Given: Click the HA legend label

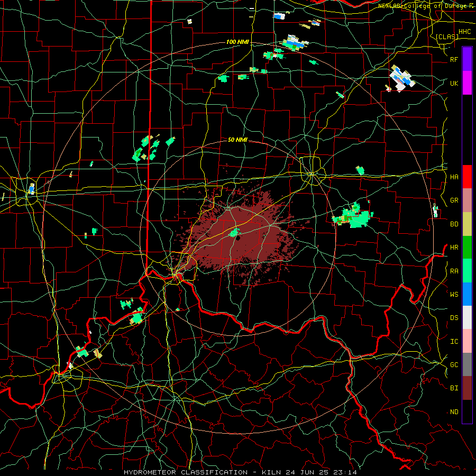Looking at the screenshot, I should 454,177.
